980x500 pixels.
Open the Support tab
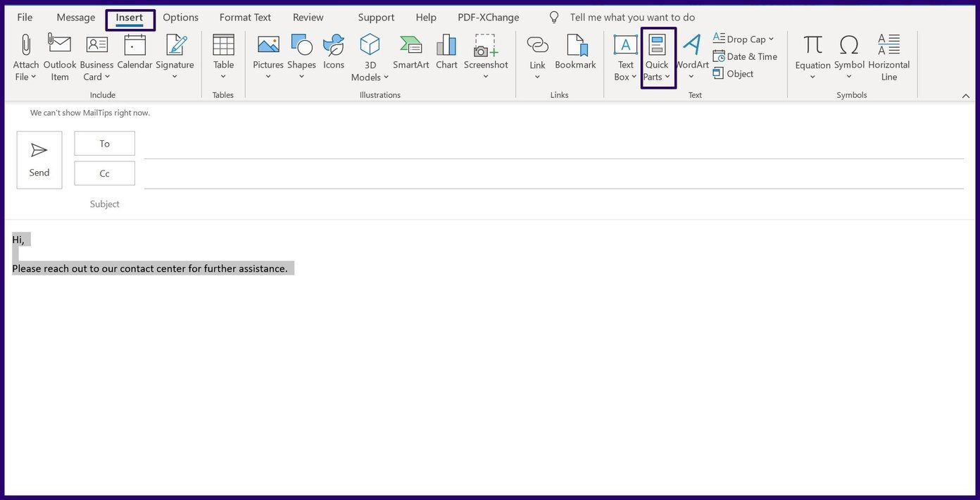pos(376,17)
